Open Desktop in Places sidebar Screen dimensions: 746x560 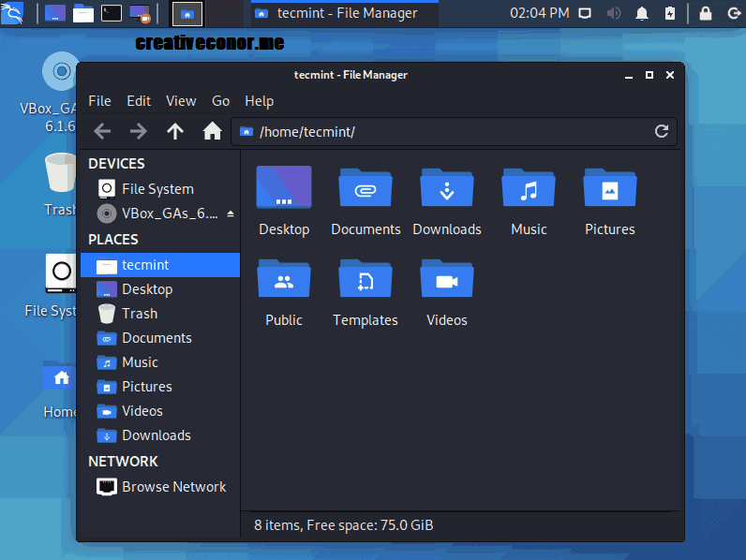click(x=160, y=289)
